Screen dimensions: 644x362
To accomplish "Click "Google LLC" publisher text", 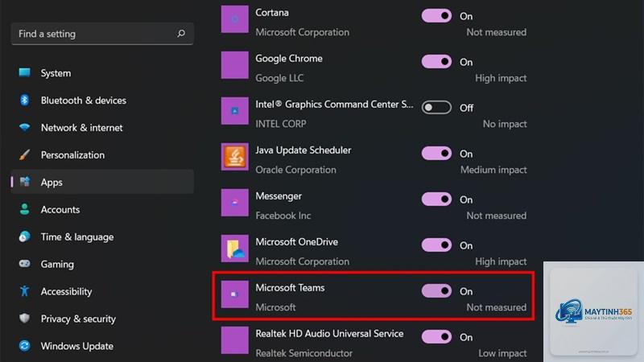I will click(x=279, y=78).
